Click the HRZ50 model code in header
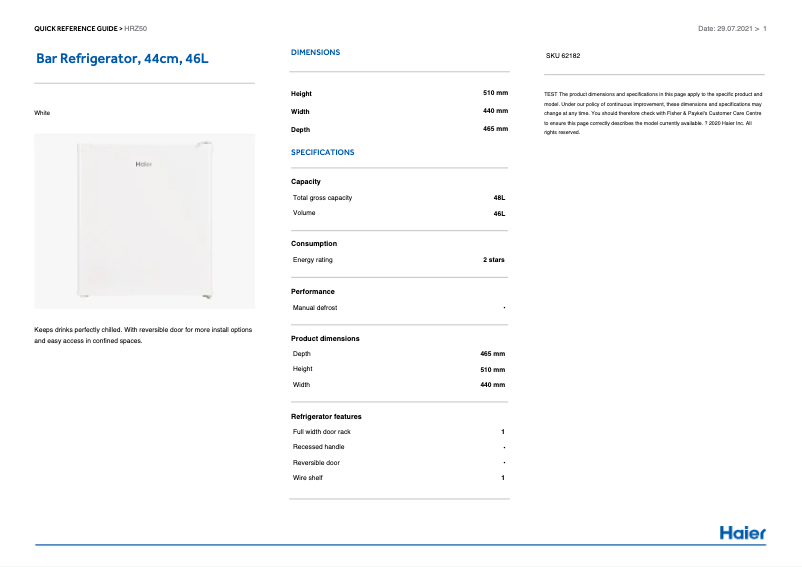The height and width of the screenshot is (567, 802). tap(135, 29)
